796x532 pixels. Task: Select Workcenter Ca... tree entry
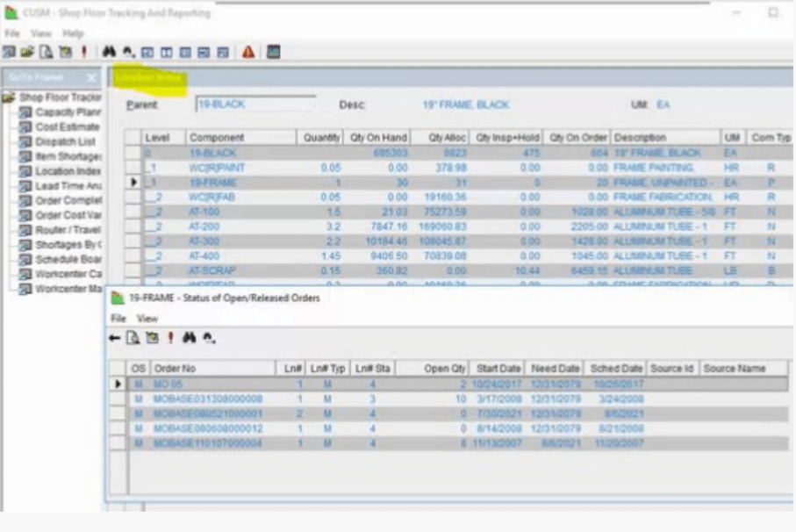(68, 274)
